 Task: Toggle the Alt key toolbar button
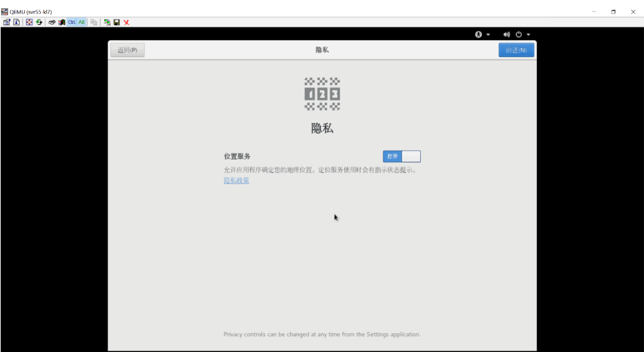[81, 22]
